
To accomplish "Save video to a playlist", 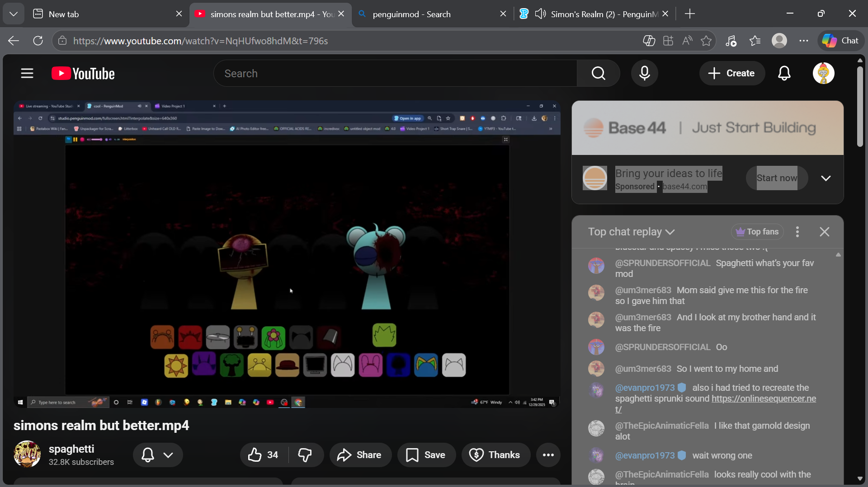I will (x=426, y=455).
